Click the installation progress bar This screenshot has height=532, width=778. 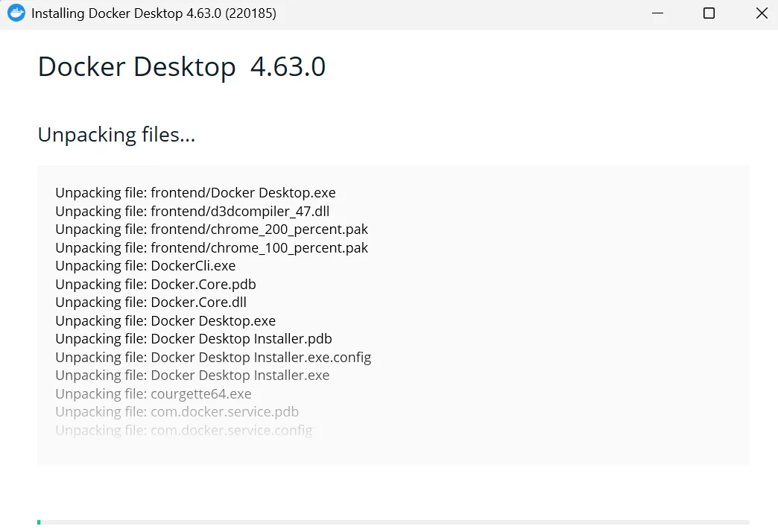point(393,522)
